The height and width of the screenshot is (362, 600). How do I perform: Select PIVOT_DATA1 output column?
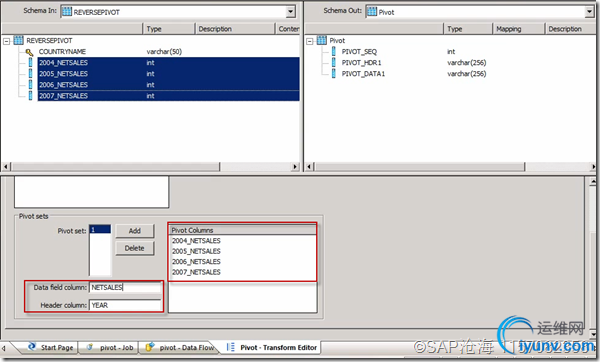point(363,74)
